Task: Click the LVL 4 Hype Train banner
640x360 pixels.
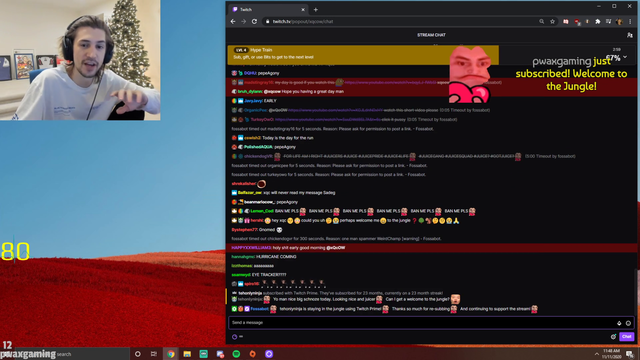Action: (363, 55)
